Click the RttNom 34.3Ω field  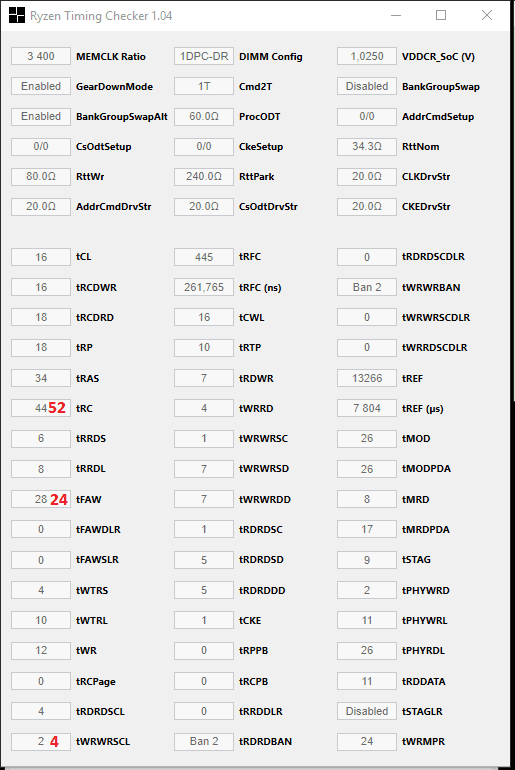click(x=367, y=146)
